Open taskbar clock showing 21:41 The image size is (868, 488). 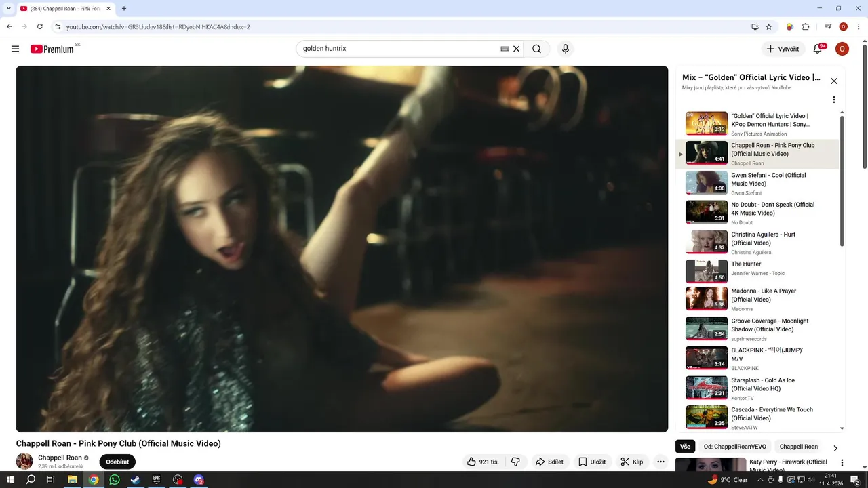pyautogui.click(x=831, y=479)
